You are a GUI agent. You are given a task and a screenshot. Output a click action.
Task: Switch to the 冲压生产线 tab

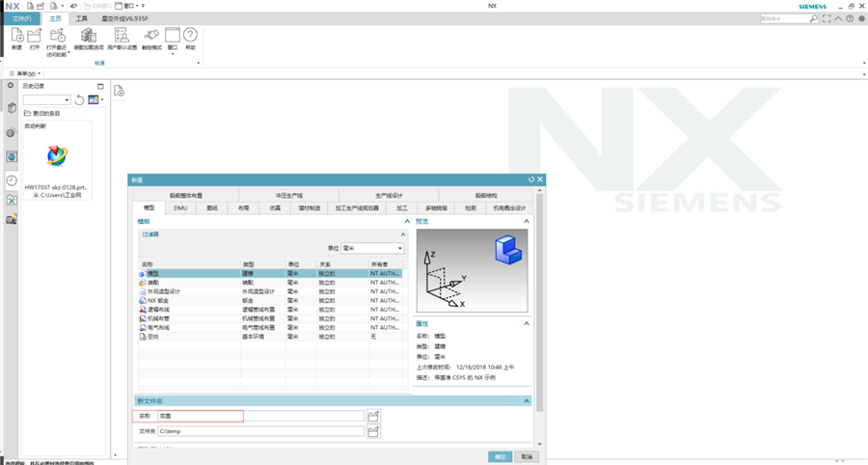point(289,196)
